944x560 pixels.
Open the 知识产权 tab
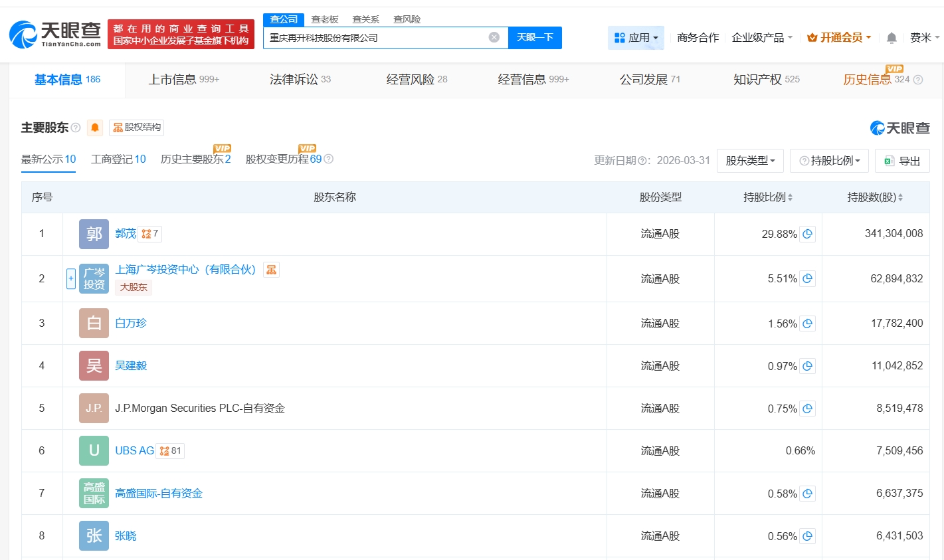click(x=767, y=80)
